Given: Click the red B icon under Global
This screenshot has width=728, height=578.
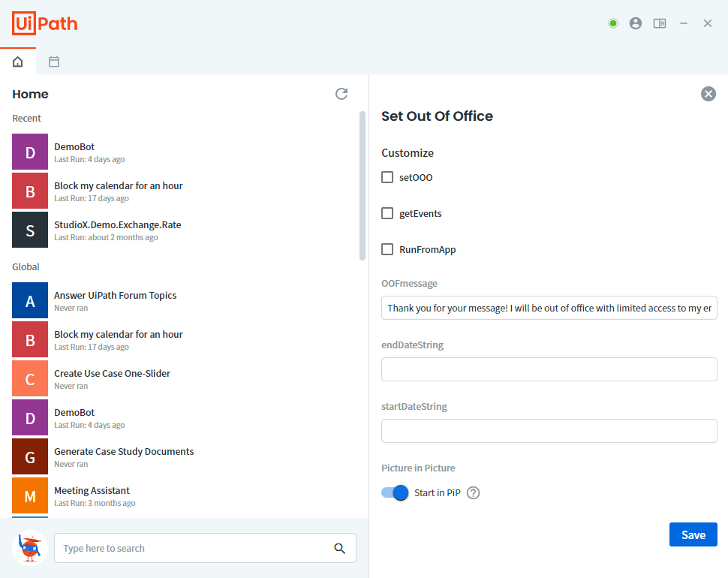Looking at the screenshot, I should click(x=30, y=339).
